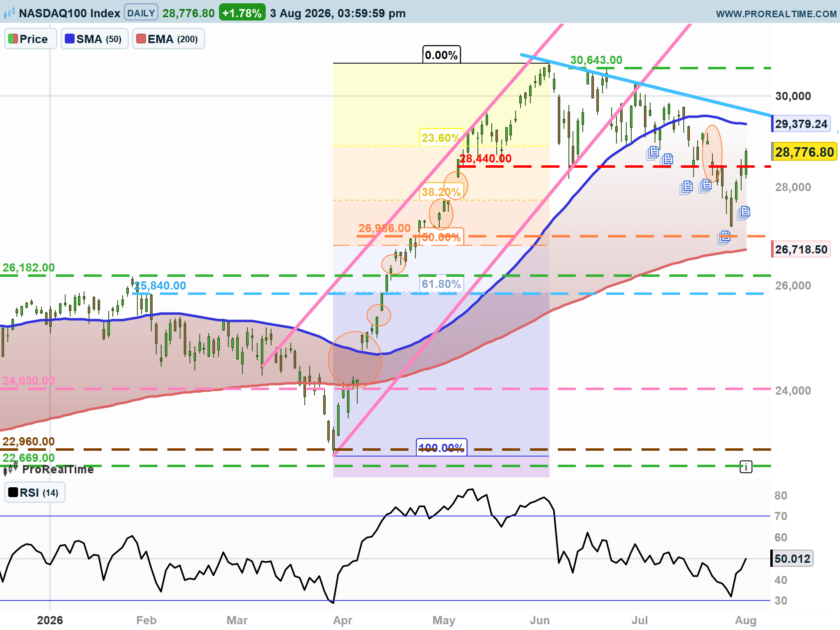Click the last price 28,776.80 in the header
The image size is (840, 630).
(x=188, y=13)
